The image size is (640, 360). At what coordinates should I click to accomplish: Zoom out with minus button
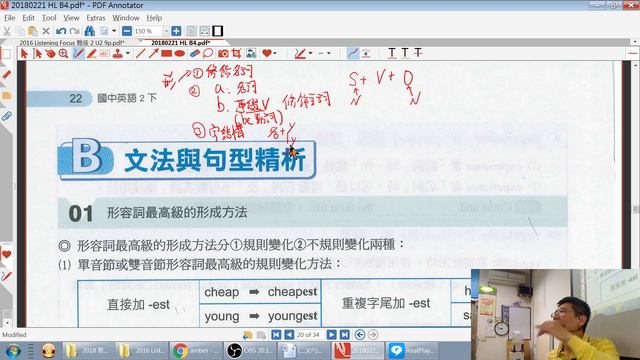coord(127,31)
